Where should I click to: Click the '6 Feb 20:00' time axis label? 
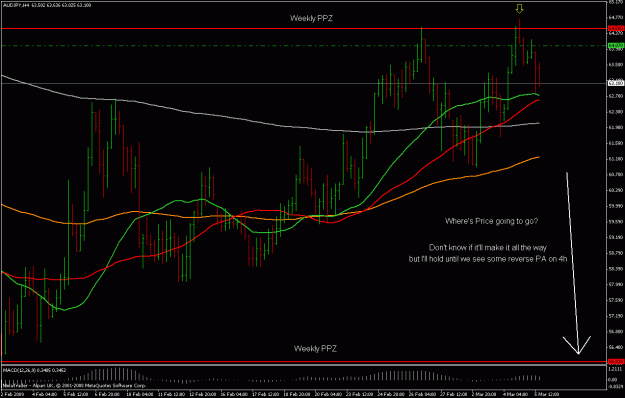[x=107, y=394]
